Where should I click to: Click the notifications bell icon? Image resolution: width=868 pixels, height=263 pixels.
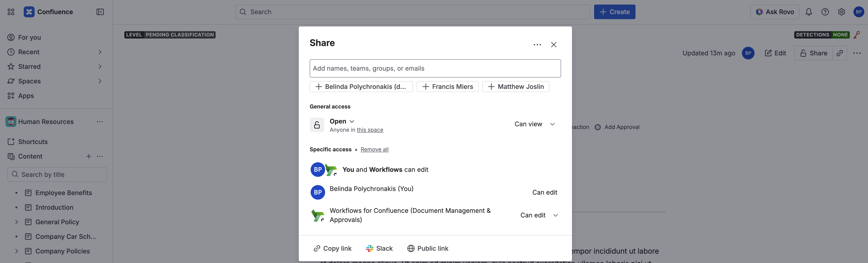pos(808,12)
